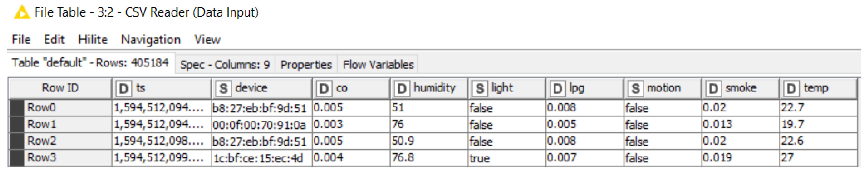Open the File menu
This screenshot has height=175, width=868.
(21, 40)
